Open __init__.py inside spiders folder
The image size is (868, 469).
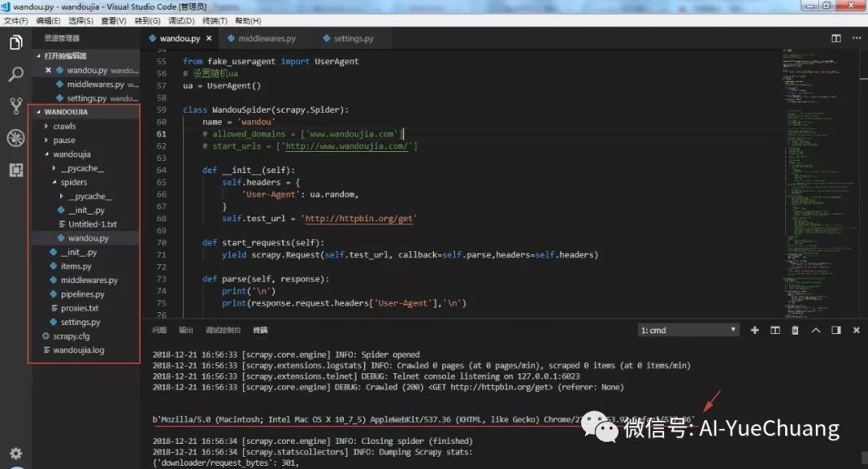86,210
